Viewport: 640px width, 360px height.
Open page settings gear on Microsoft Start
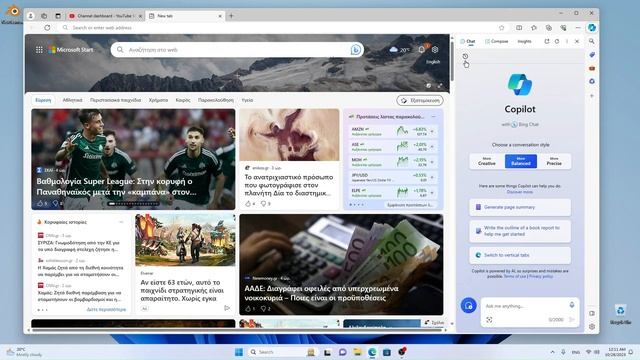tap(435, 49)
